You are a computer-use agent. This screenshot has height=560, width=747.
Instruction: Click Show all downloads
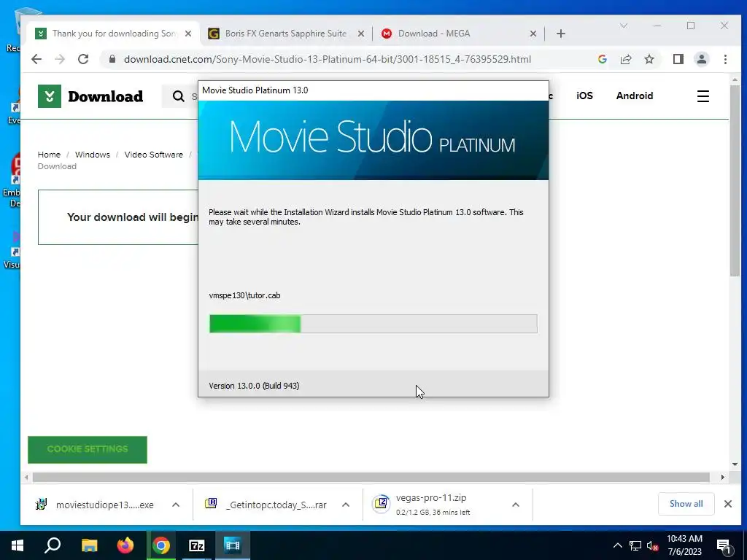point(686,504)
